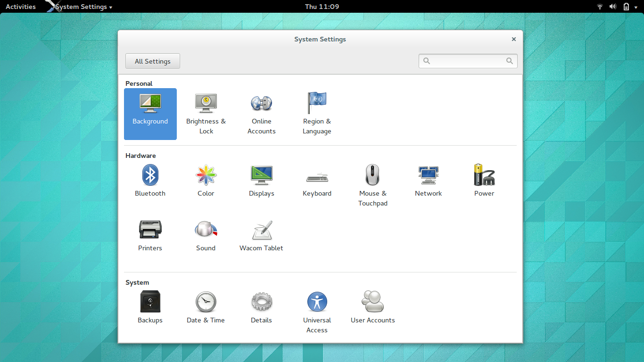Open the Activities overview

[20, 6]
